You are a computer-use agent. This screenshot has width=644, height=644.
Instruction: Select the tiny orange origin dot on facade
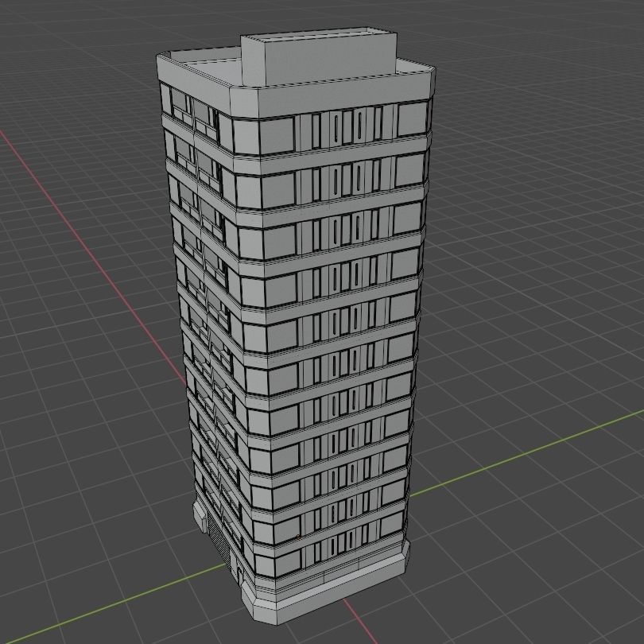point(298,537)
